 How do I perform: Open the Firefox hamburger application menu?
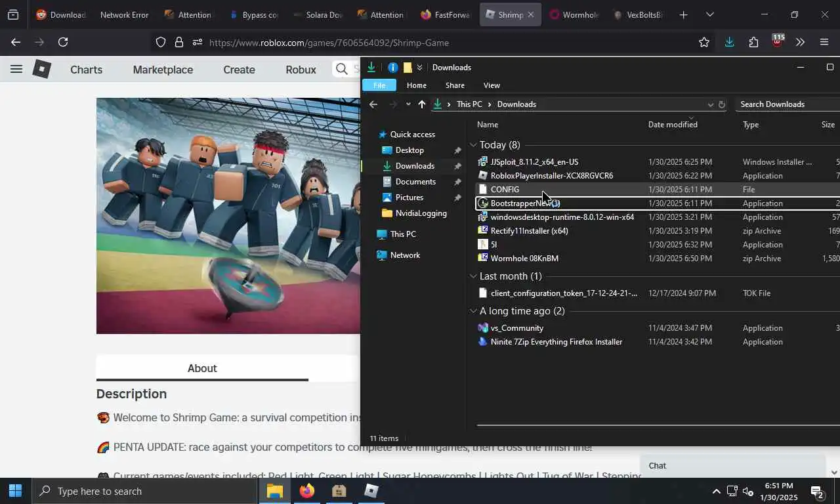coord(824,42)
